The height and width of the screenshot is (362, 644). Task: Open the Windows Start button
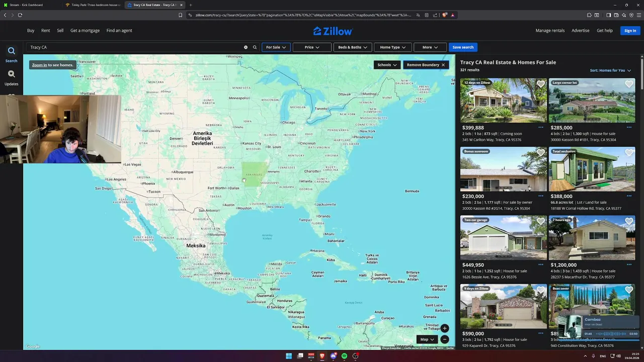click(x=289, y=356)
